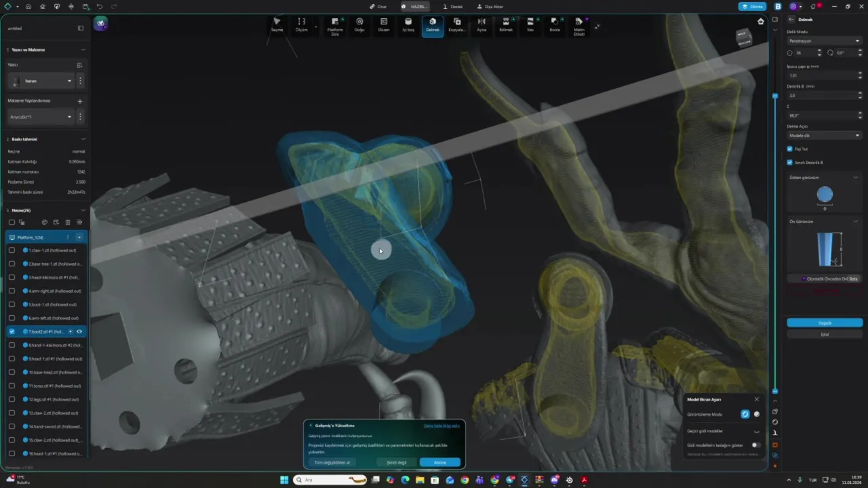
Task: Open the Anycubic material dropdown
Action: point(41,117)
